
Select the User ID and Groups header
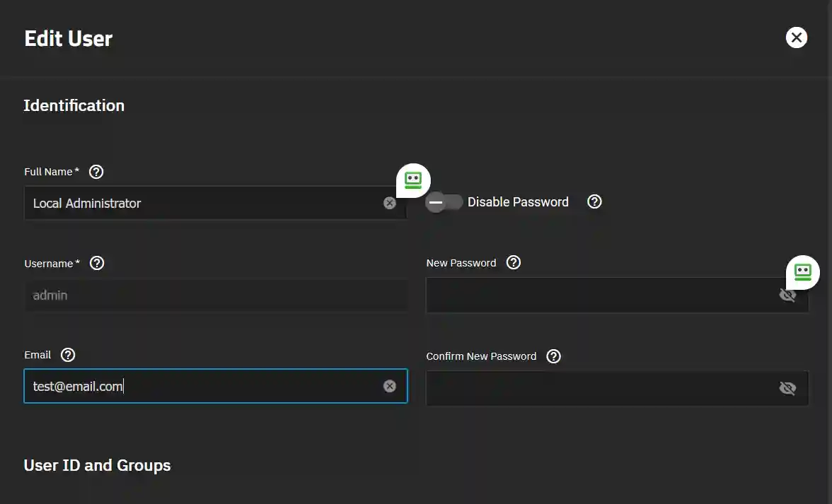pyautogui.click(x=97, y=465)
